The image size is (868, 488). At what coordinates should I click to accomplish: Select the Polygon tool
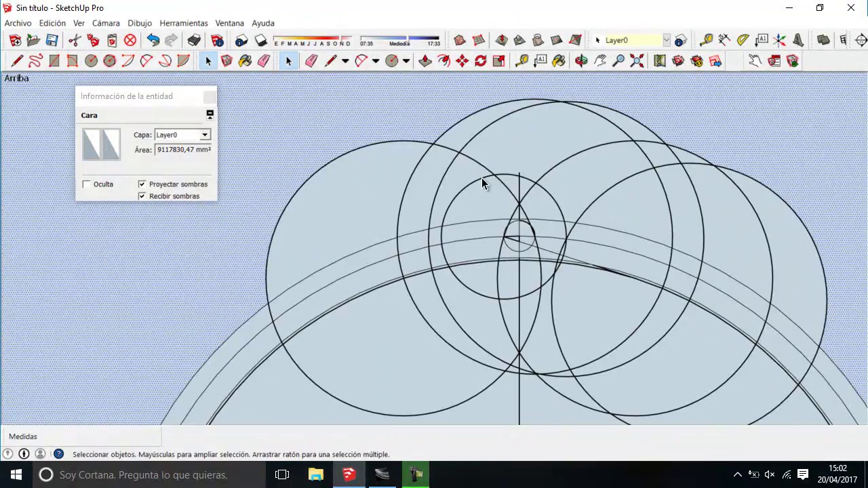(x=109, y=61)
